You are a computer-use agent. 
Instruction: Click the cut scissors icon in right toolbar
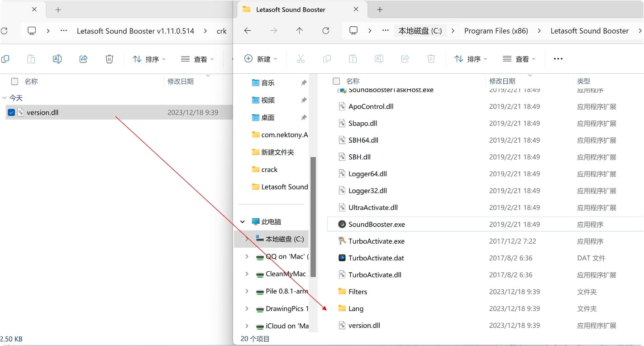point(301,59)
